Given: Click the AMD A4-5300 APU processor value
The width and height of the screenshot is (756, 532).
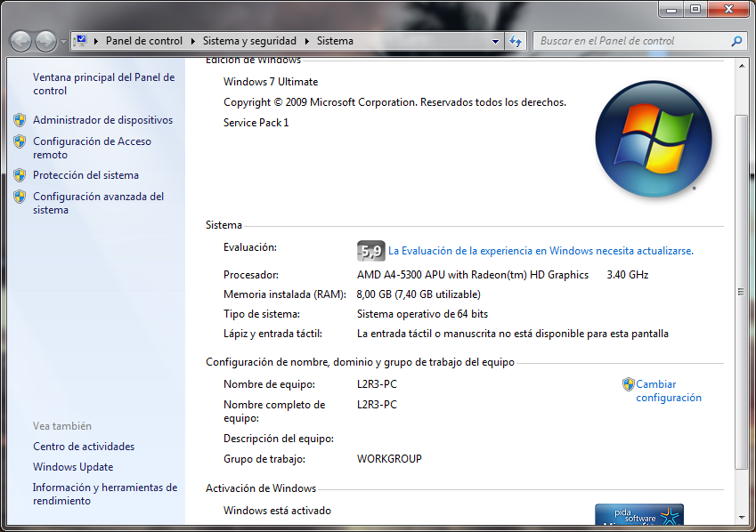Looking at the screenshot, I should tap(473, 275).
